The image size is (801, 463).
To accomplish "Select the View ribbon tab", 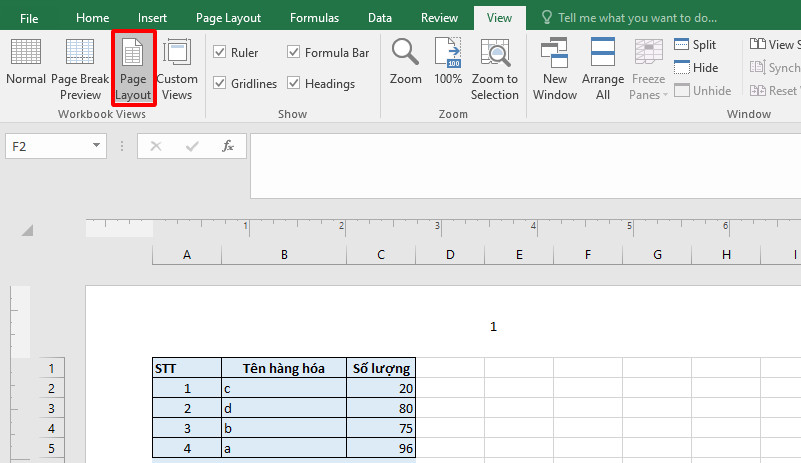I will pyautogui.click(x=499, y=18).
